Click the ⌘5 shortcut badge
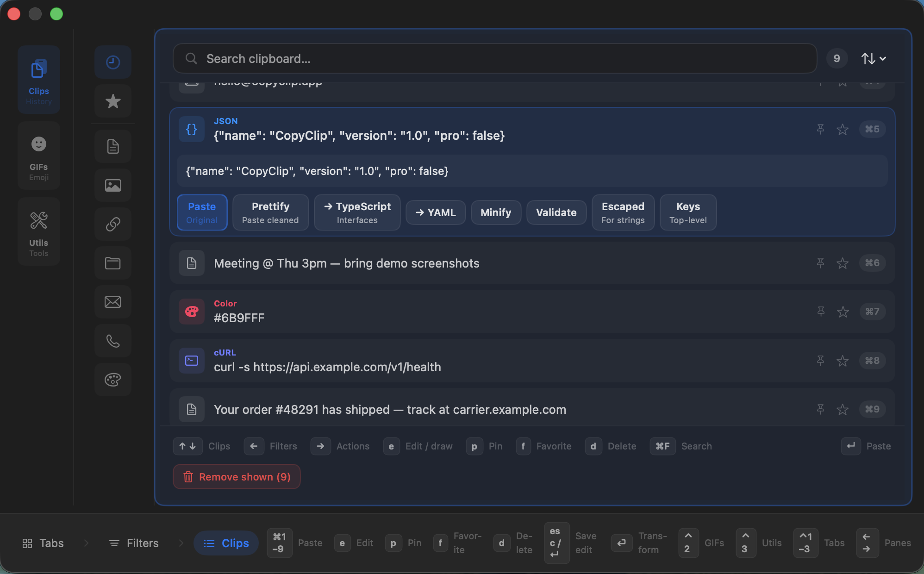Viewport: 924px width, 574px height. coord(872,129)
